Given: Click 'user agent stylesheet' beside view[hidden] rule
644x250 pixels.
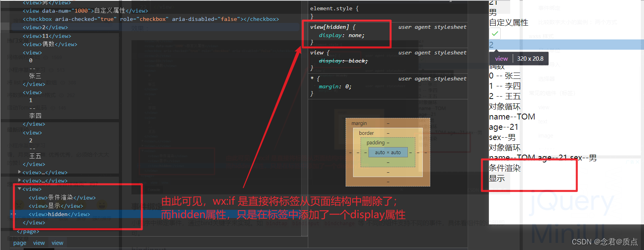Looking at the screenshot, I should pos(432,27).
